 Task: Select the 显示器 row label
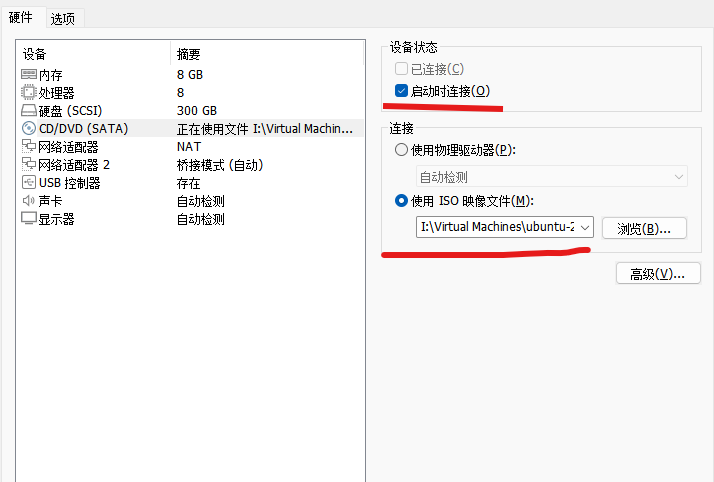[x=56, y=219]
